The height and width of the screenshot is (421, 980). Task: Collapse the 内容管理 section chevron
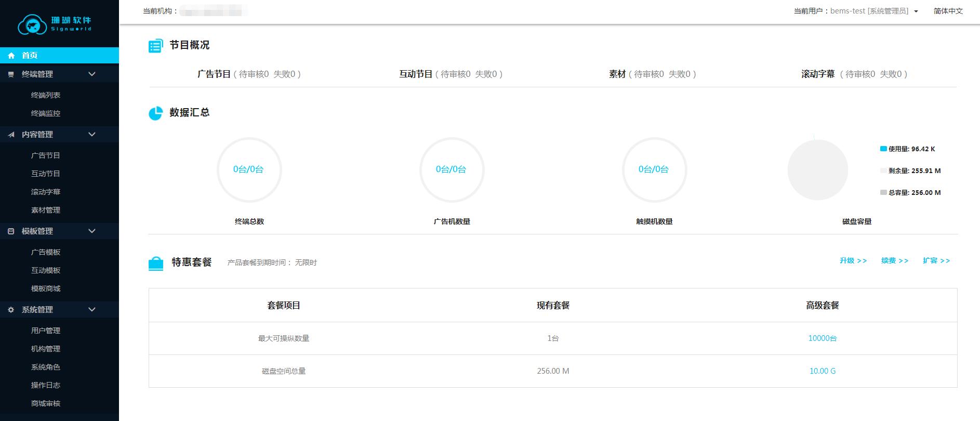pos(92,135)
